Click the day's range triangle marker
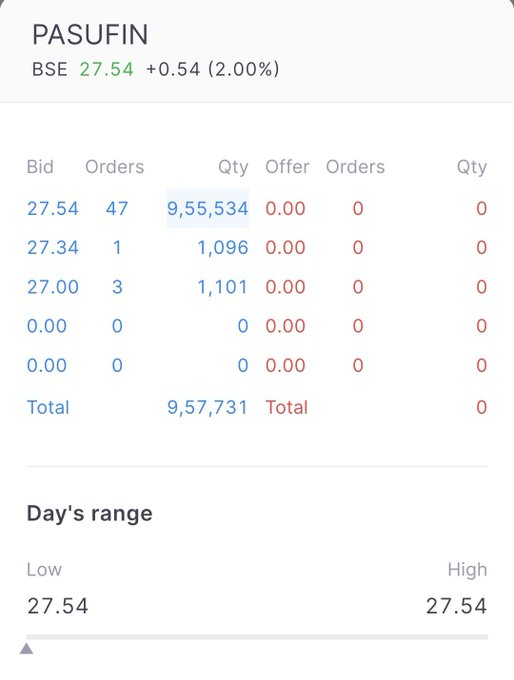This screenshot has height=680, width=514. coord(26,648)
